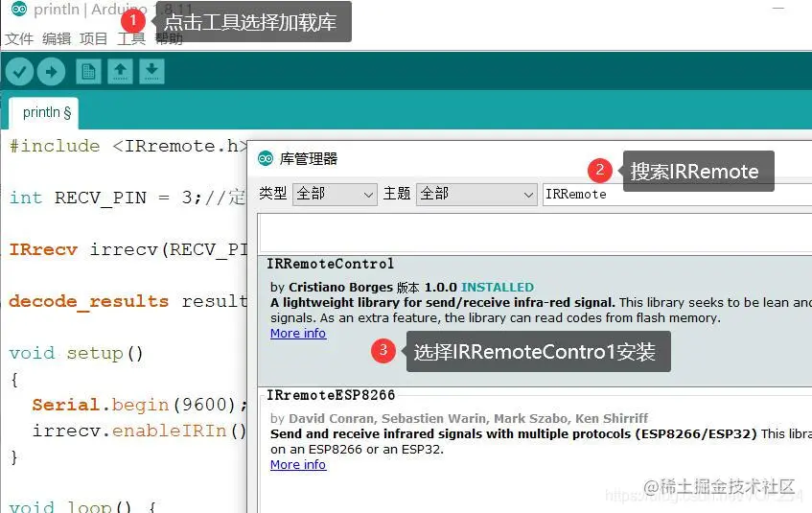The width and height of the screenshot is (812, 513).
Task: Open the 文件 menu
Action: (19, 39)
